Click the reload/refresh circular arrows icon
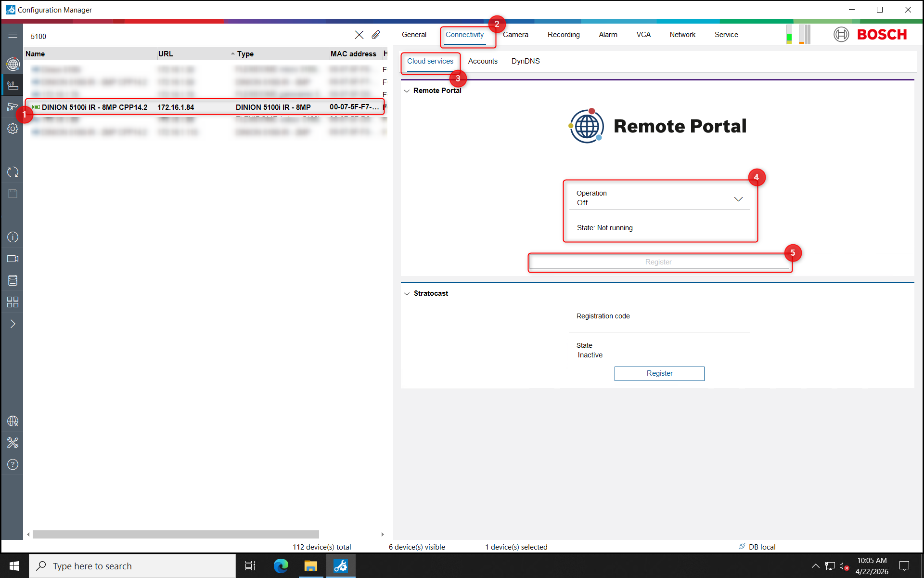 point(13,172)
